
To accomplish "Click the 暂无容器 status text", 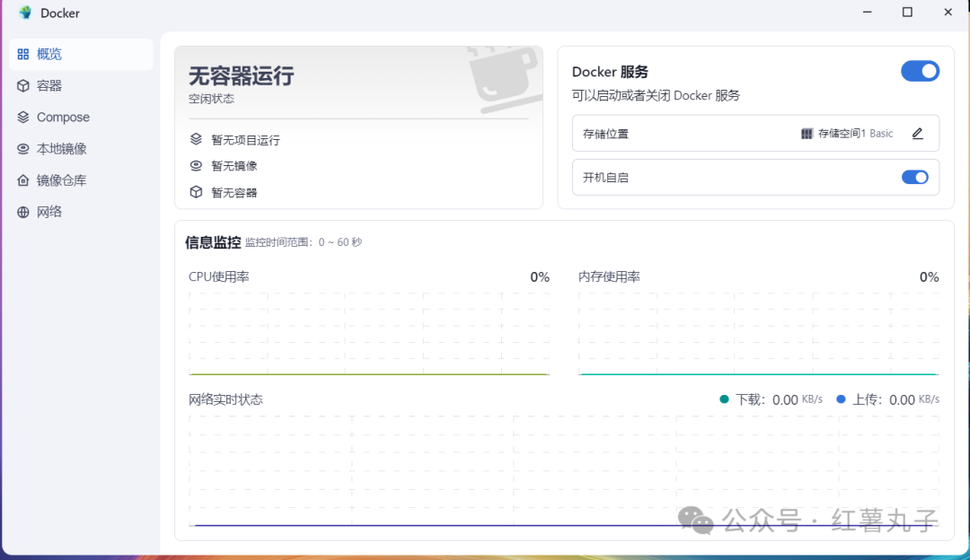I will [234, 193].
